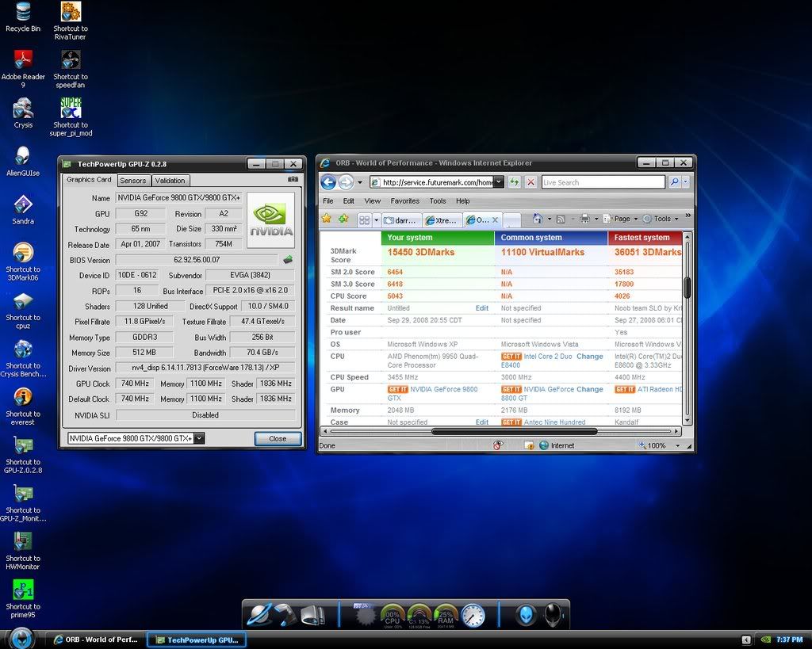Viewport: 812px width, 649px height.
Task: Switch to the Xtre... browser tab
Action: [442, 220]
